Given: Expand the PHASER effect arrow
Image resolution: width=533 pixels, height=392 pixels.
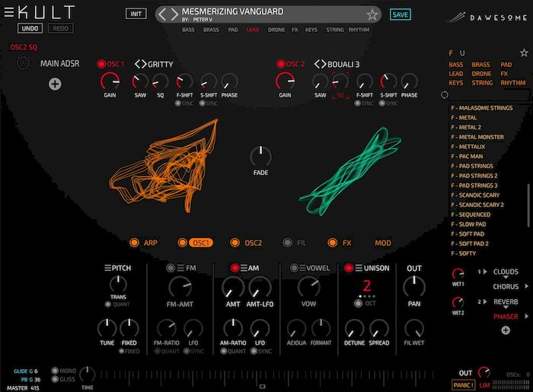Looking at the screenshot, I should point(526,316).
